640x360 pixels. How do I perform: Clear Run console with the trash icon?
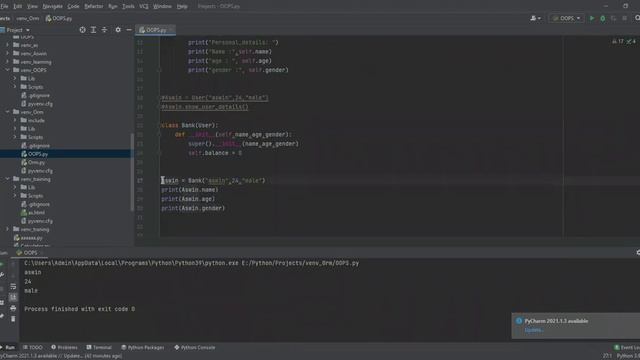13,319
